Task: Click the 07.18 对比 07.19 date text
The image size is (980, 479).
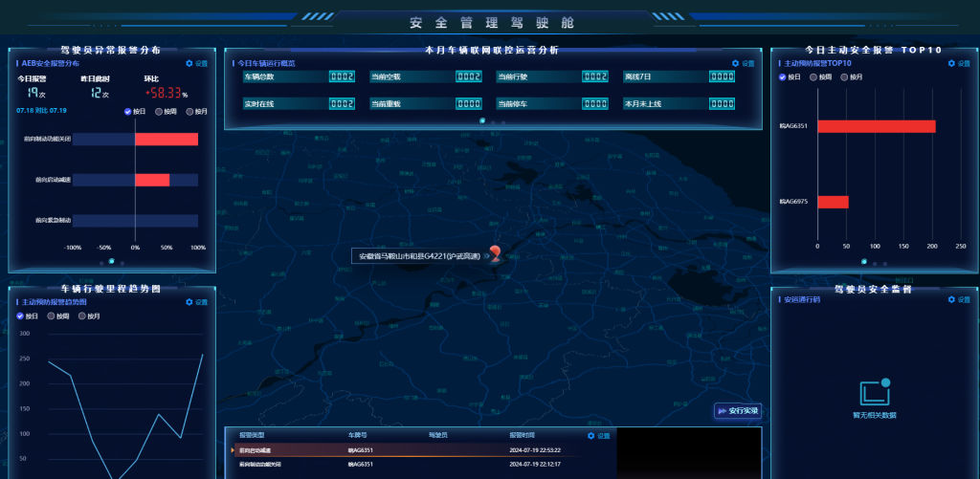Action: click(x=41, y=111)
